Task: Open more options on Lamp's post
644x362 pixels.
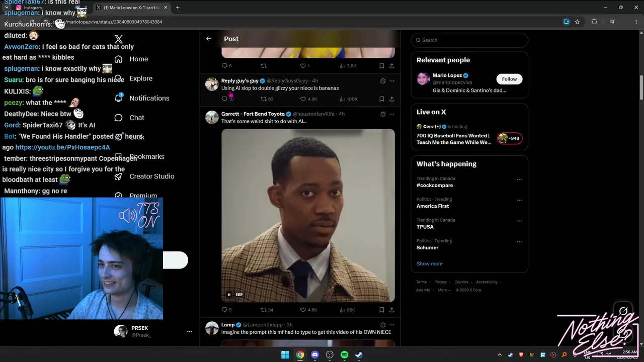Action: pos(392,325)
